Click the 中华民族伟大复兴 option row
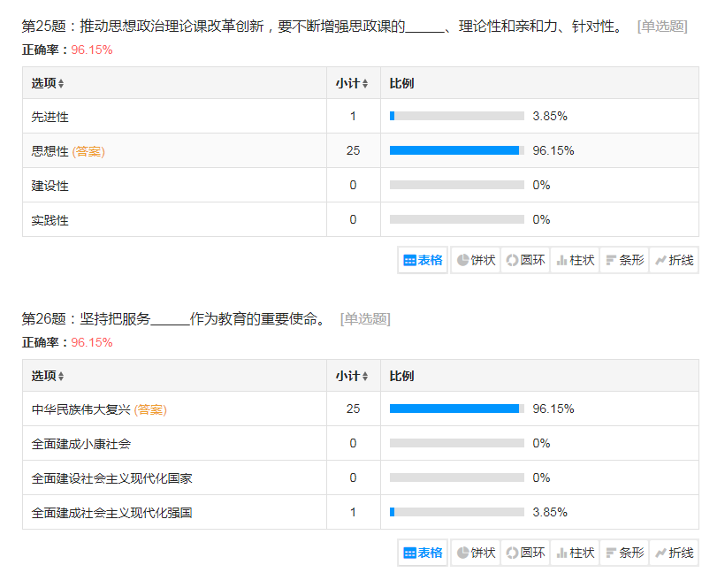Screen dimensions: 725x588 (x=81, y=409)
